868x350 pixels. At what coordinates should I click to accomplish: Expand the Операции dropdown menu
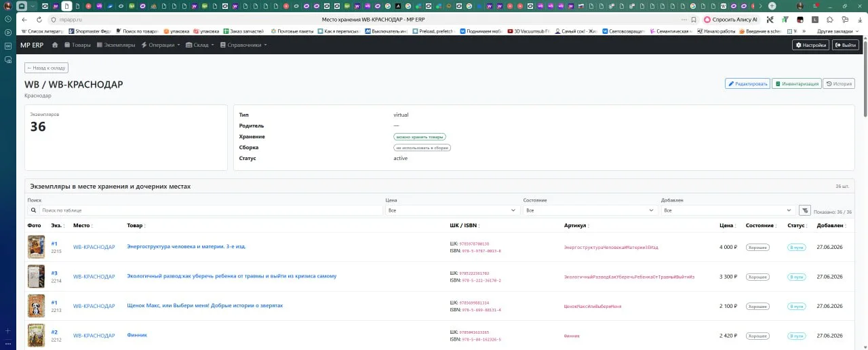click(161, 45)
